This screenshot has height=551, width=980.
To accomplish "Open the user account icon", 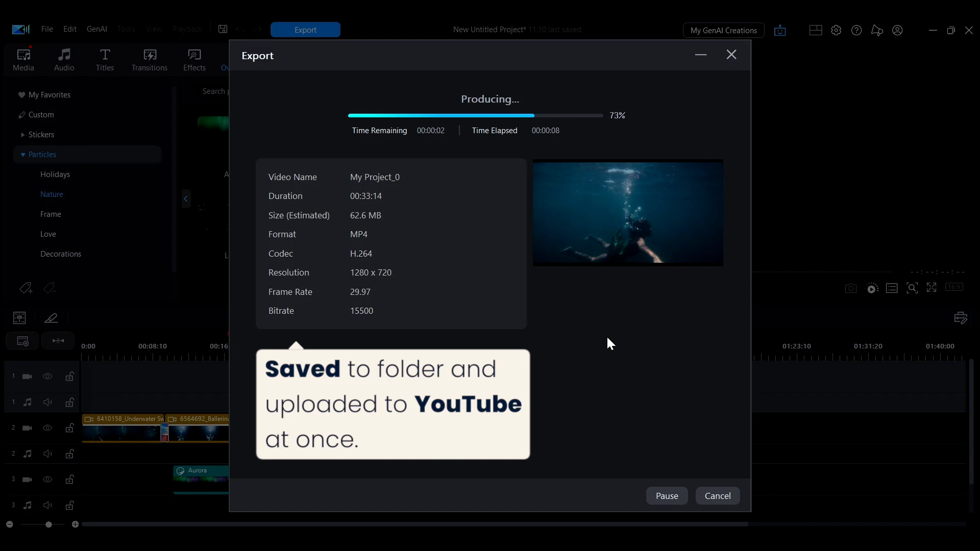I will pyautogui.click(x=897, y=30).
